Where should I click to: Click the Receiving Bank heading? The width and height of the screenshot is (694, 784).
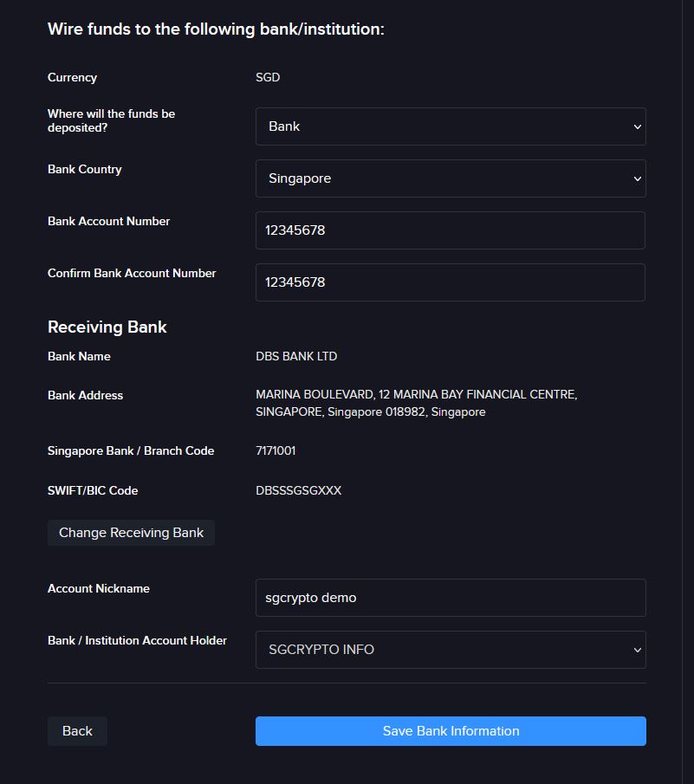coord(107,327)
